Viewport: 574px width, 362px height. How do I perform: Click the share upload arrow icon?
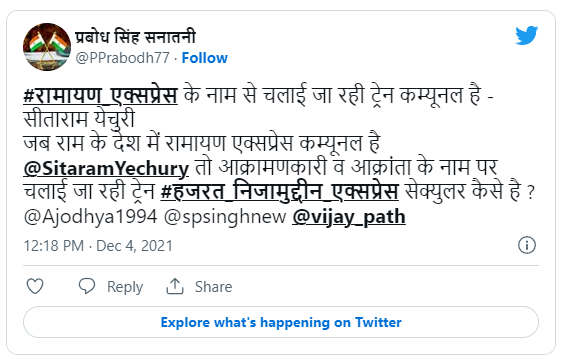click(175, 286)
